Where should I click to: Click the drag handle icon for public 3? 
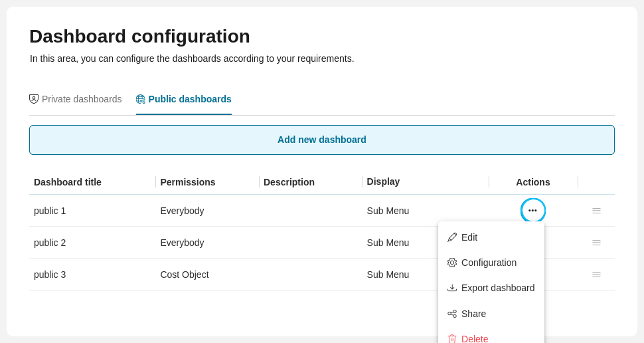point(596,275)
